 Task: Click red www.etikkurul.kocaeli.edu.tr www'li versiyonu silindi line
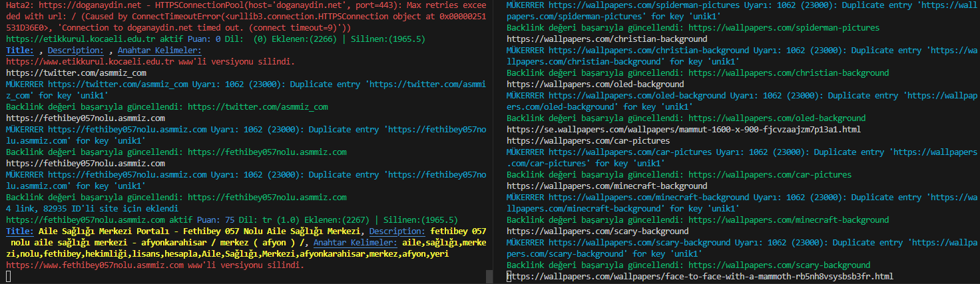click(150, 61)
